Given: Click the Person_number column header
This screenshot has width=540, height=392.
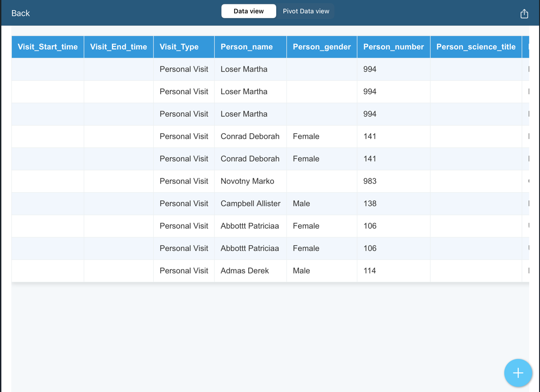Looking at the screenshot, I should point(393,47).
